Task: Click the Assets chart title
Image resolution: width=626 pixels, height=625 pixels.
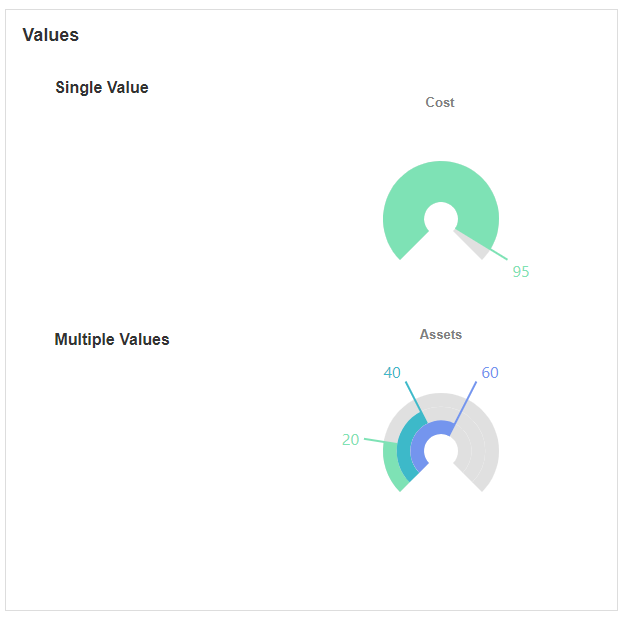Action: click(x=441, y=334)
